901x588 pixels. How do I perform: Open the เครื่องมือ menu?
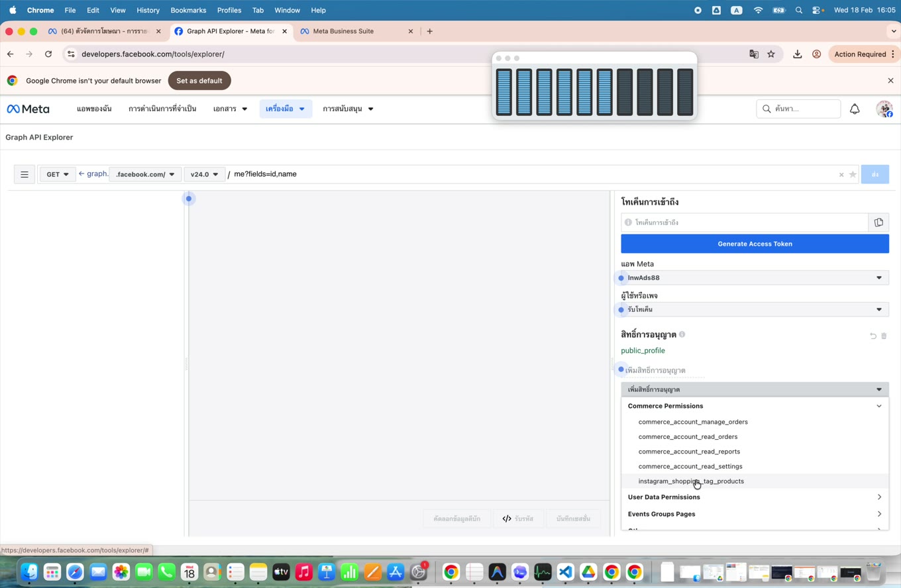[286, 109]
